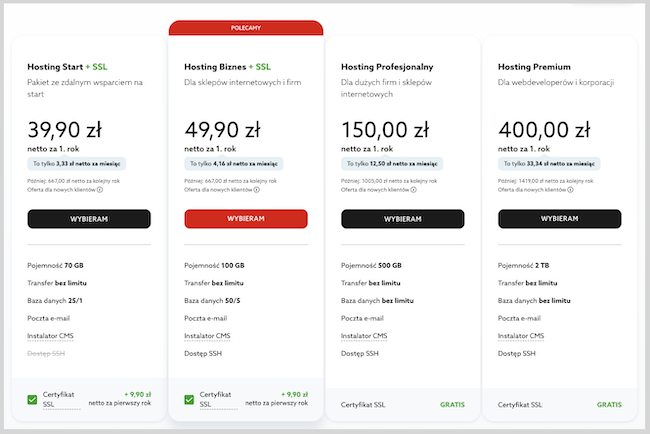650x434 pixels.
Task: Click 'Pojemność 500 GB' row
Action: click(x=371, y=266)
